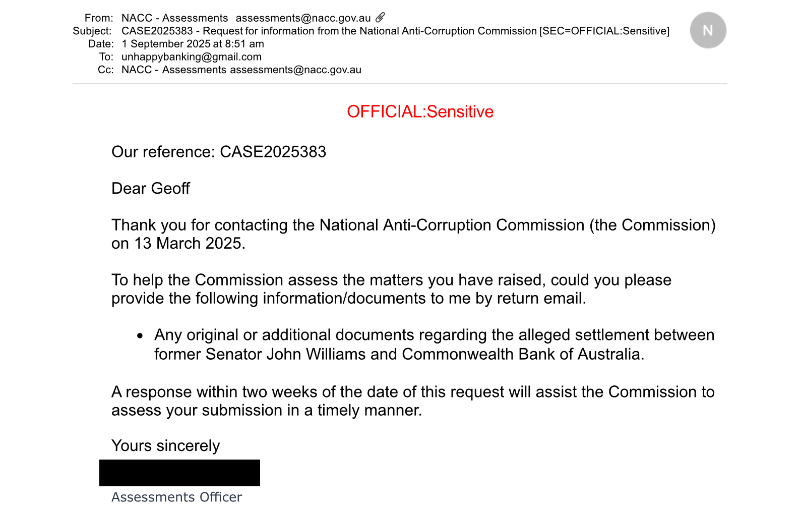Click the 'From:' header label
The width and height of the screenshot is (800, 510).
click(100, 18)
